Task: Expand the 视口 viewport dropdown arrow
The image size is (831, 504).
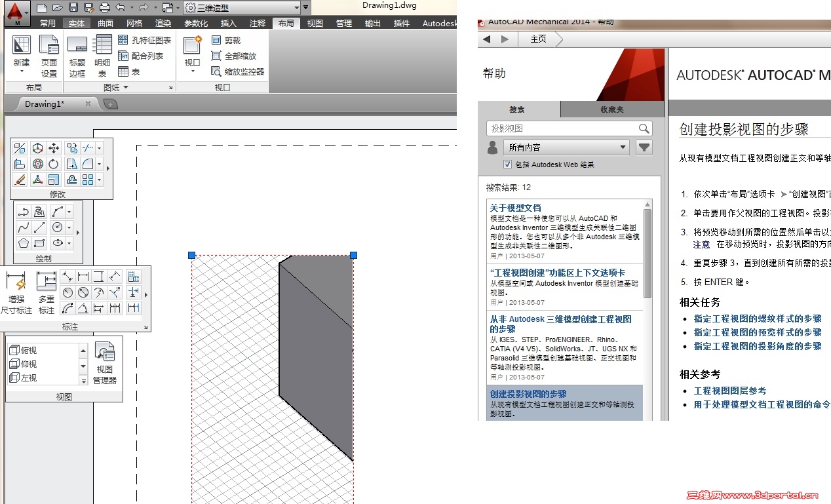Action: (x=193, y=71)
